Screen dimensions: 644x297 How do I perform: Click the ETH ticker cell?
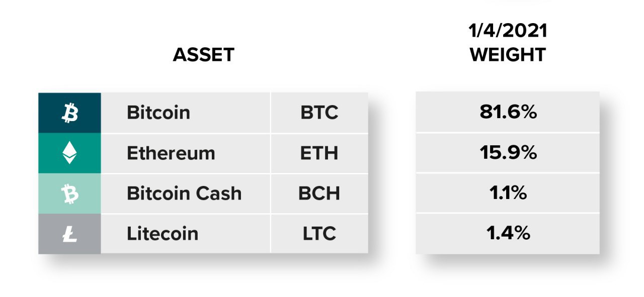tap(319, 153)
